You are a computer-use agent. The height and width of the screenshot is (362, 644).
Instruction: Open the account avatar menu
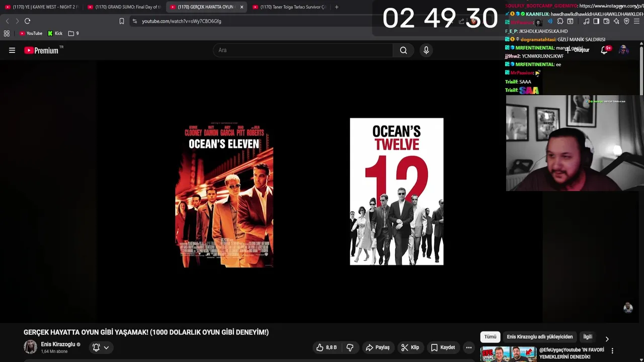[x=623, y=50]
